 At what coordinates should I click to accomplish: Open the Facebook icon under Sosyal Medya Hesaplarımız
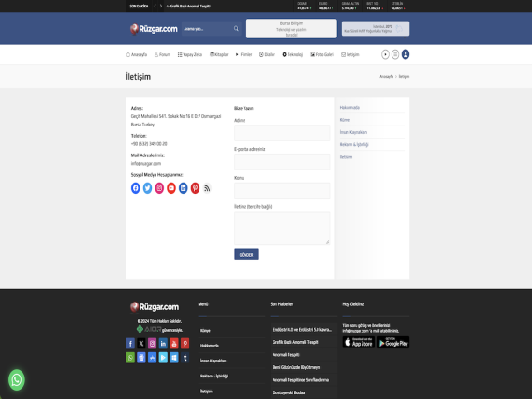point(136,188)
